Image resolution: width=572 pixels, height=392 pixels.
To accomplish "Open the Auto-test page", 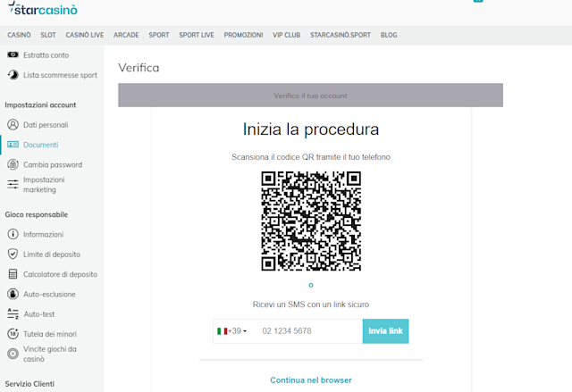I will tap(39, 314).
